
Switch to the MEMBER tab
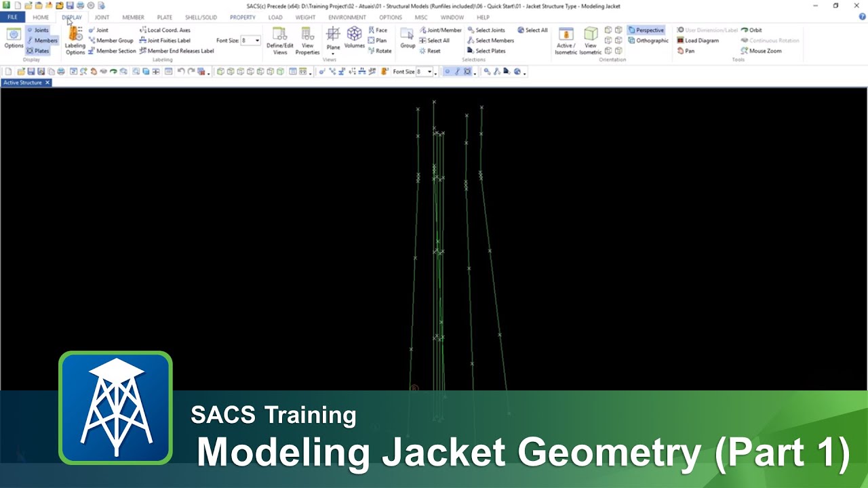[x=133, y=17]
